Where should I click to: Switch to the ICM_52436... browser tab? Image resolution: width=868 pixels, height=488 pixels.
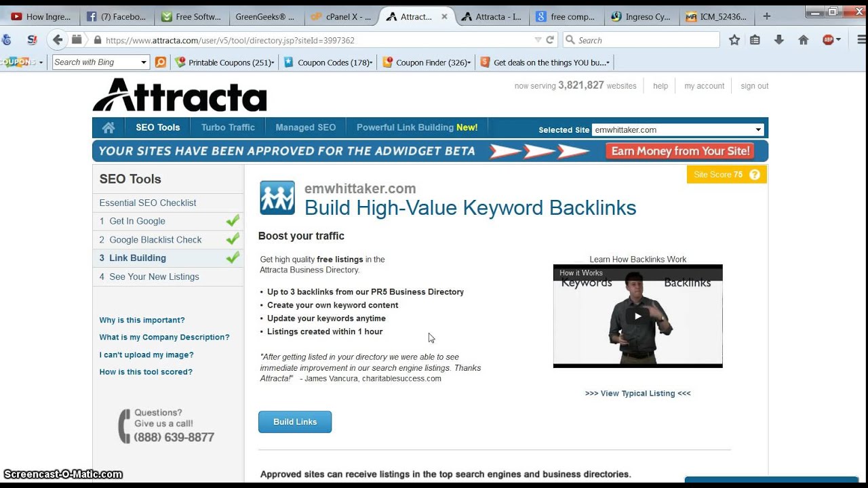(x=715, y=17)
